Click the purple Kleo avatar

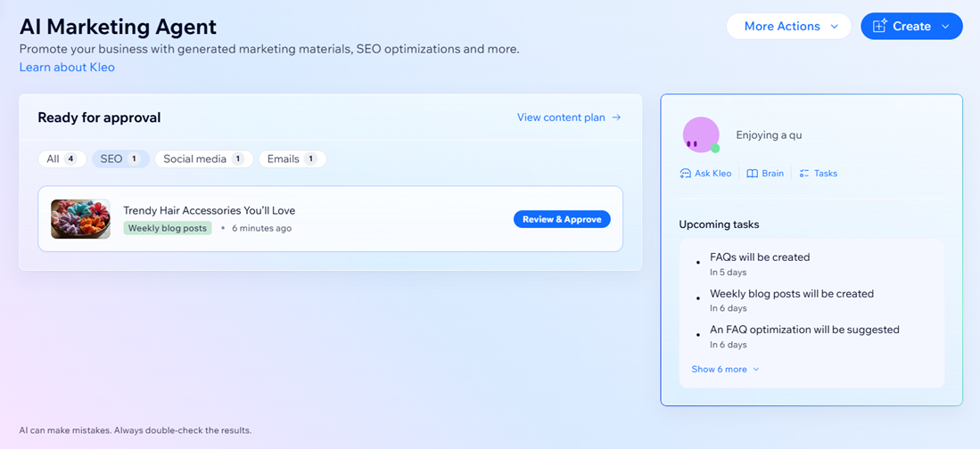point(701,135)
